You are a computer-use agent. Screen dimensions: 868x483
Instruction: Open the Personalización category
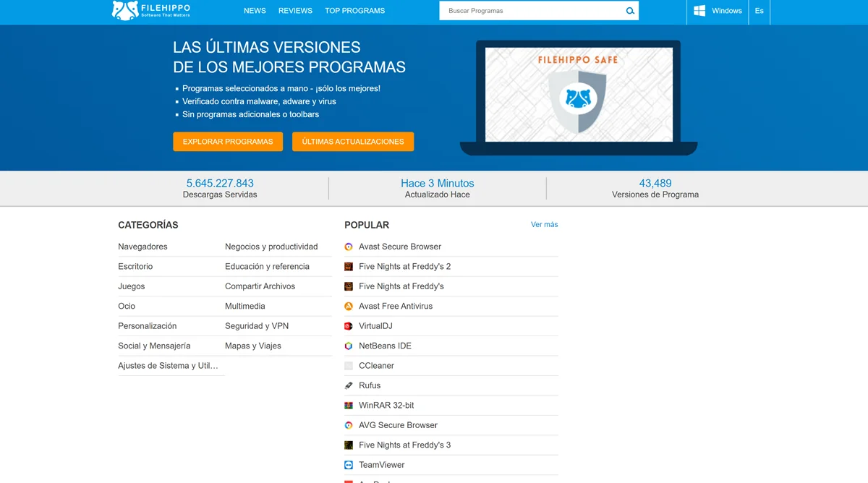coord(148,326)
